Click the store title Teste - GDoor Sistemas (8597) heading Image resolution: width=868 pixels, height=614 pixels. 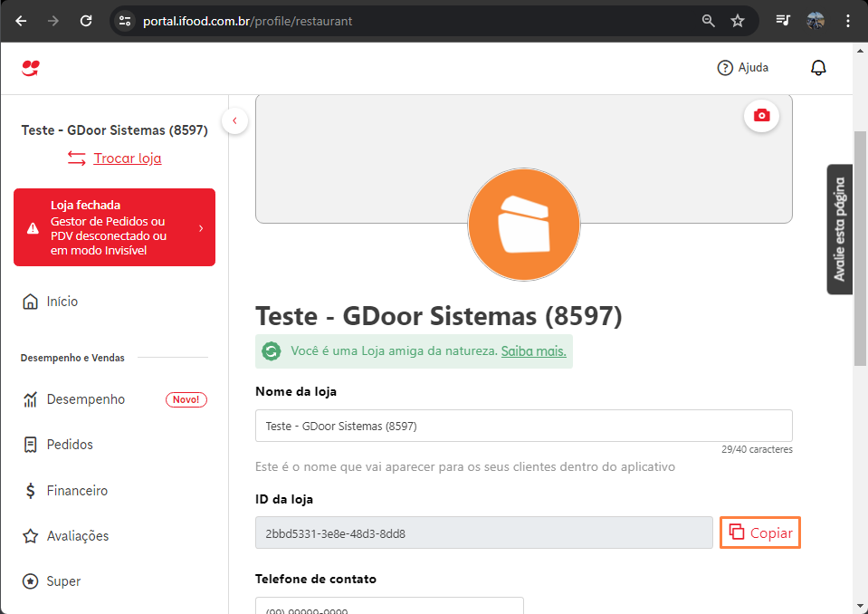(438, 316)
